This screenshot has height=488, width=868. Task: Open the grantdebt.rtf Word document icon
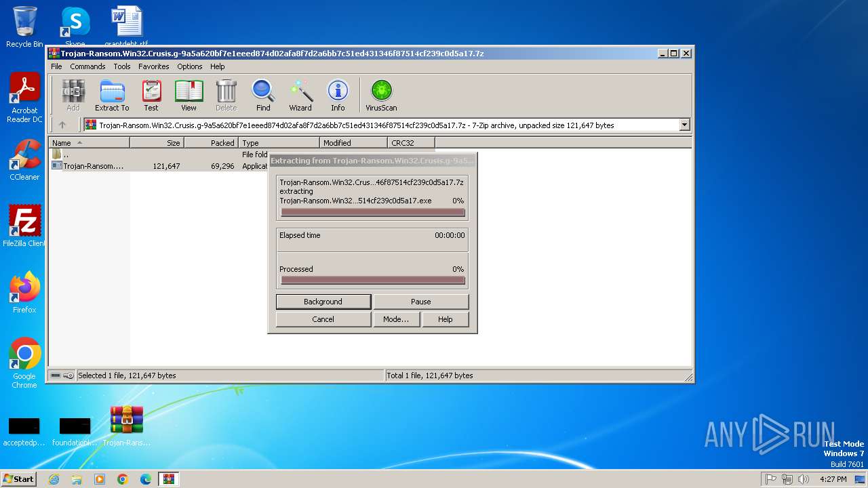click(127, 26)
